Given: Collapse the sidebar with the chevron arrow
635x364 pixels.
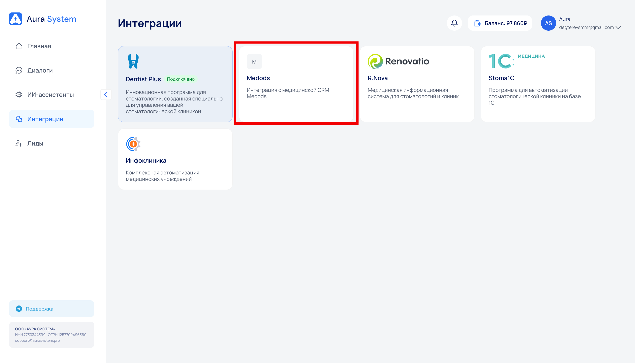Looking at the screenshot, I should (x=106, y=94).
